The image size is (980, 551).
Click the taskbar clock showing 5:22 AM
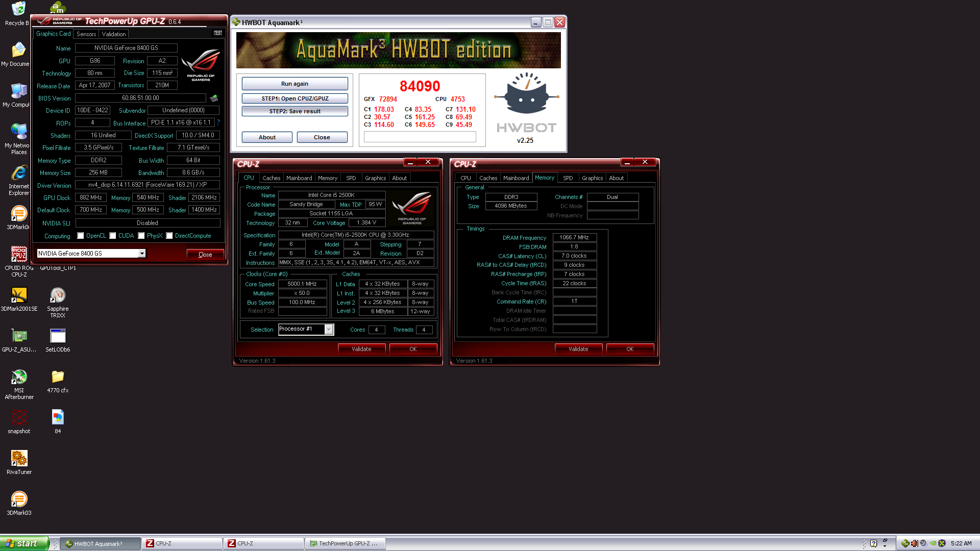(x=961, y=543)
